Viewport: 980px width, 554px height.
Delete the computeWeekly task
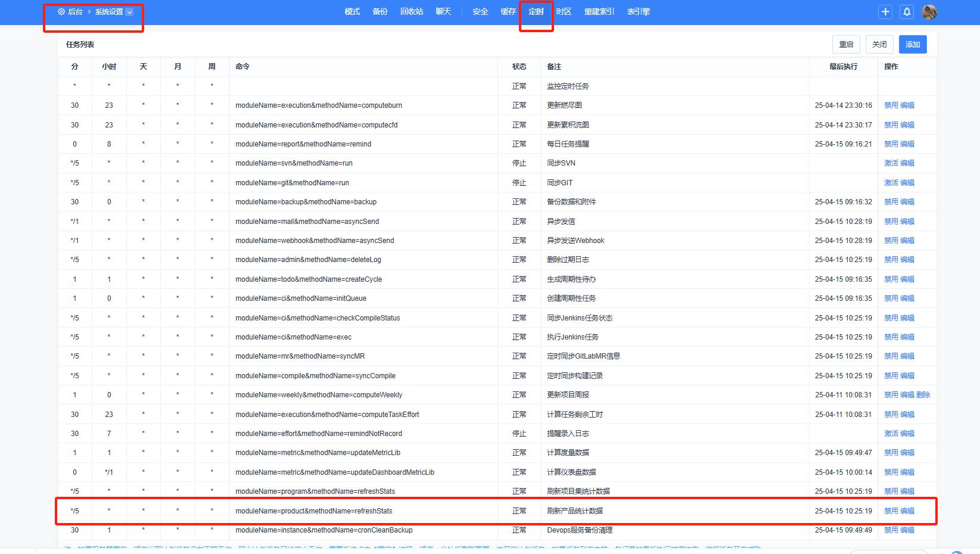(923, 395)
